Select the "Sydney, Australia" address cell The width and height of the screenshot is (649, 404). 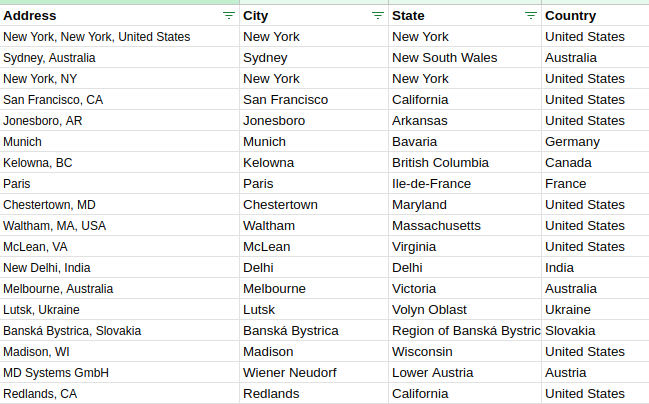click(49, 58)
